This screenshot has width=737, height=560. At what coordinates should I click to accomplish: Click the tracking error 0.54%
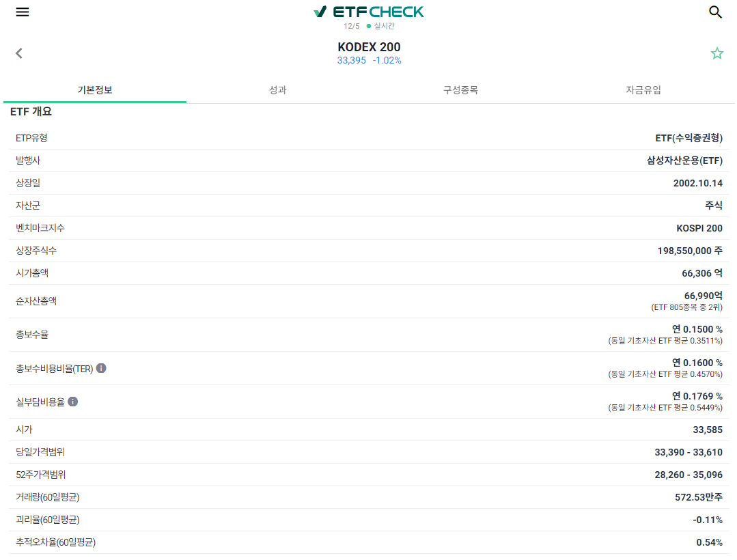click(709, 543)
